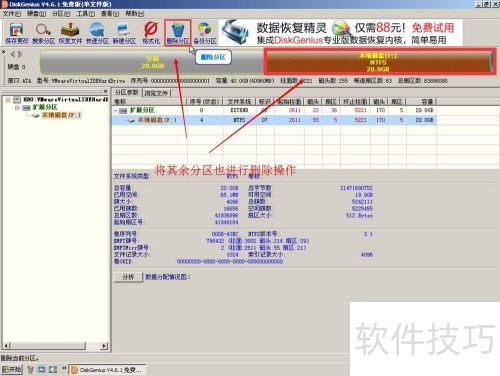500x376 pixels.
Task: Click the 快速分区 quick partition icon
Action: click(x=97, y=34)
